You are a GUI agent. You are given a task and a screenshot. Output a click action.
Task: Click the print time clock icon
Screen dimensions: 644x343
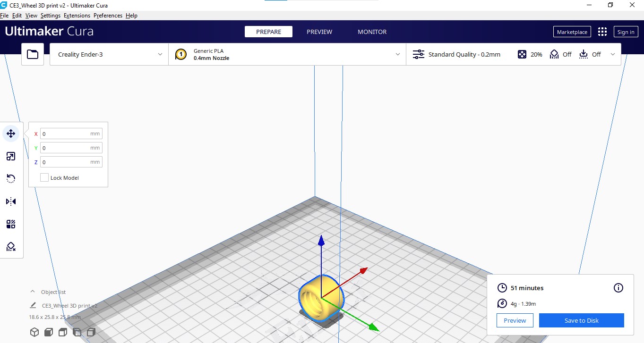[x=502, y=288]
